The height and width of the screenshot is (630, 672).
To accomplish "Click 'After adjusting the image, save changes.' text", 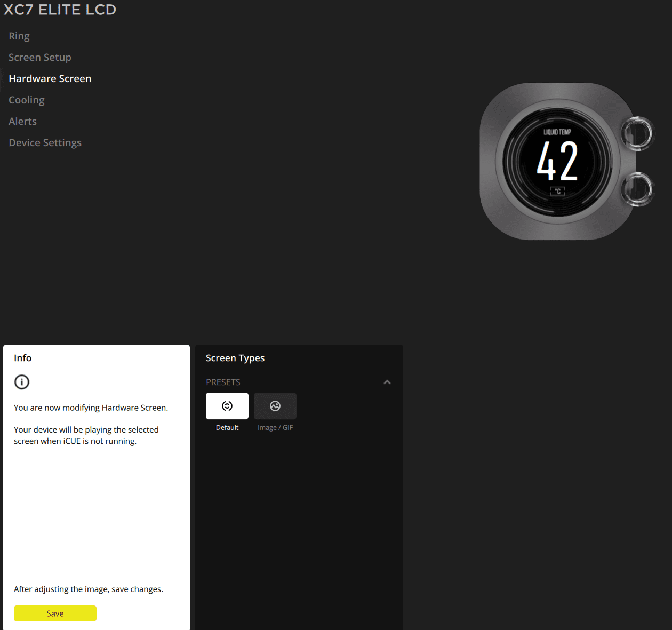I will (x=89, y=589).
